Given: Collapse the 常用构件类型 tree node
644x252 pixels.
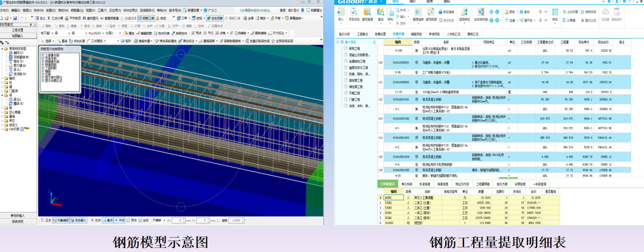Looking at the screenshot, I should [2, 49].
